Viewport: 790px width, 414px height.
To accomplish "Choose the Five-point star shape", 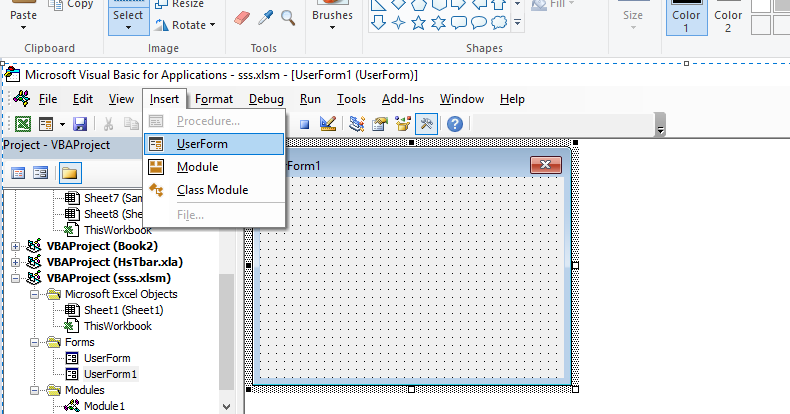I will 418,23.
